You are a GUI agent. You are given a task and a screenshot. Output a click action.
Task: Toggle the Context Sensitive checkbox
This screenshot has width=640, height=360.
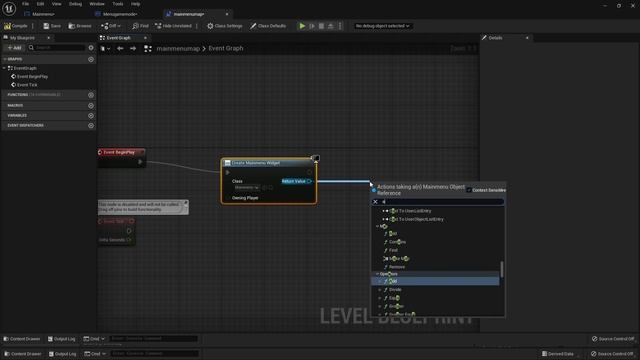pos(469,190)
